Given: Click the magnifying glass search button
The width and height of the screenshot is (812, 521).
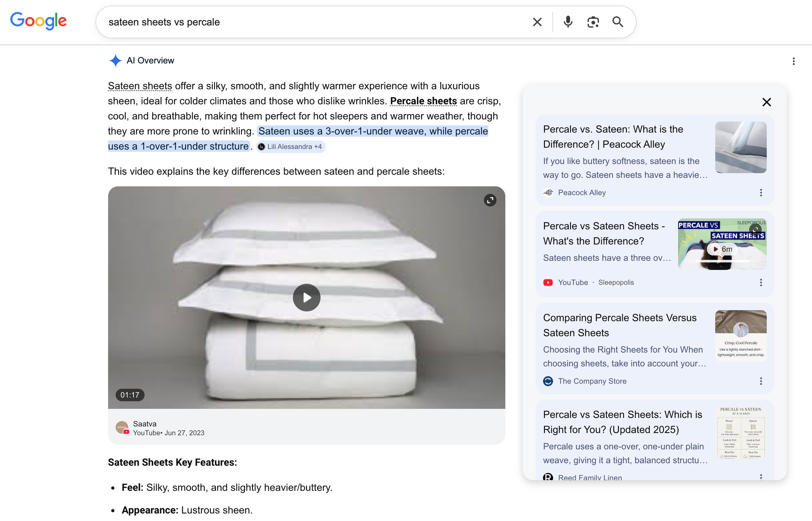Looking at the screenshot, I should click(617, 22).
